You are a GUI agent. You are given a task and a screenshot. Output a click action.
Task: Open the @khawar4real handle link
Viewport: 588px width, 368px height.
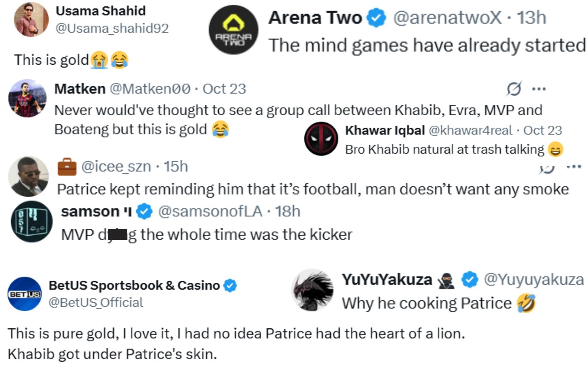pos(470,130)
